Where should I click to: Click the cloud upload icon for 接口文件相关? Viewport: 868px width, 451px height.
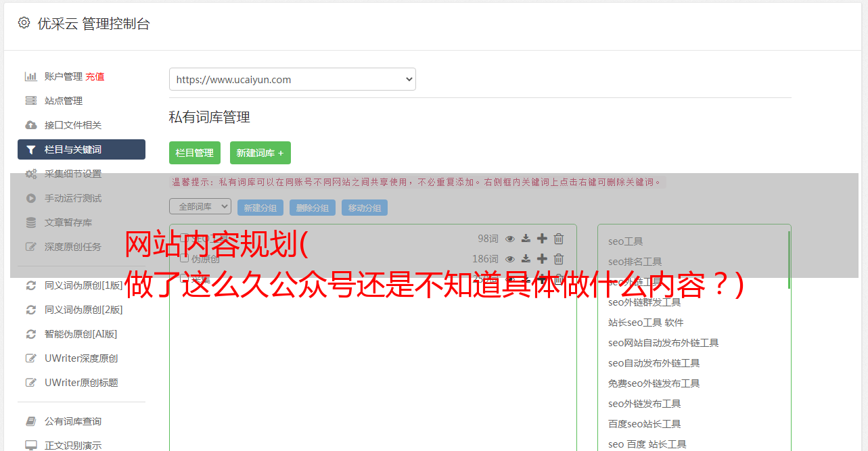[x=31, y=125]
